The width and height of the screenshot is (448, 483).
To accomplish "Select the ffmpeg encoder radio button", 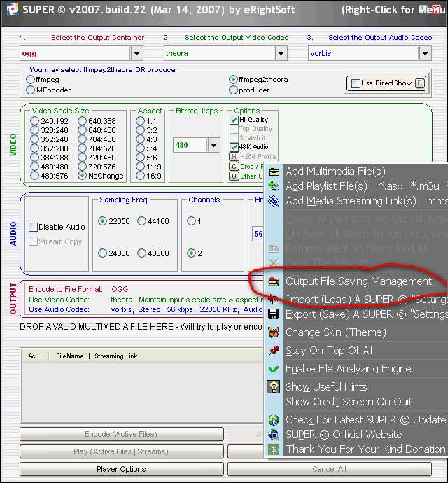I will point(30,80).
